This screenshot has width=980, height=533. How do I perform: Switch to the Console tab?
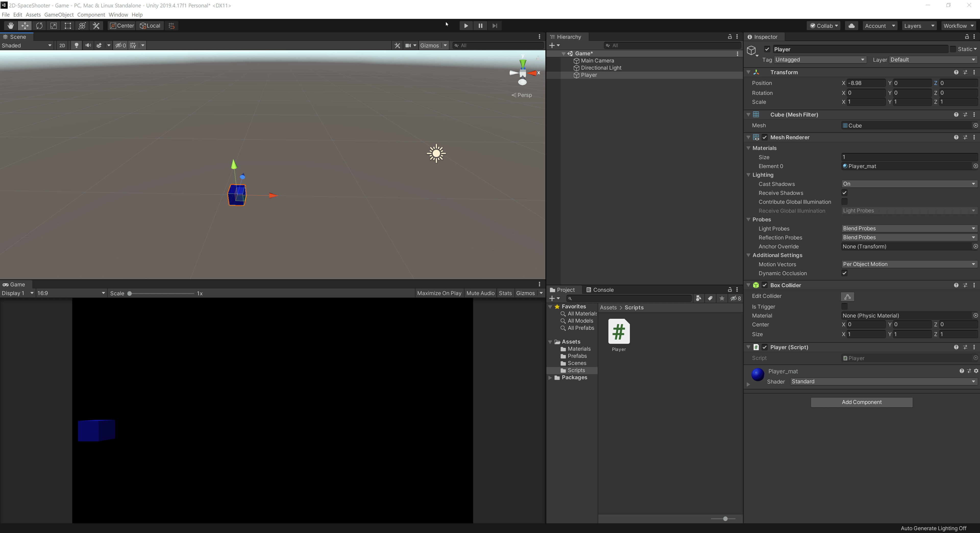[600, 290]
